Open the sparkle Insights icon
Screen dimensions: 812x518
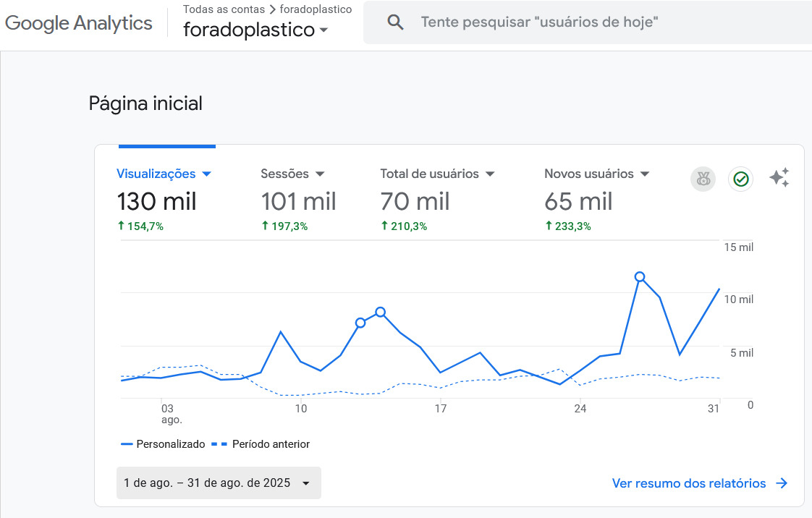coord(779,178)
